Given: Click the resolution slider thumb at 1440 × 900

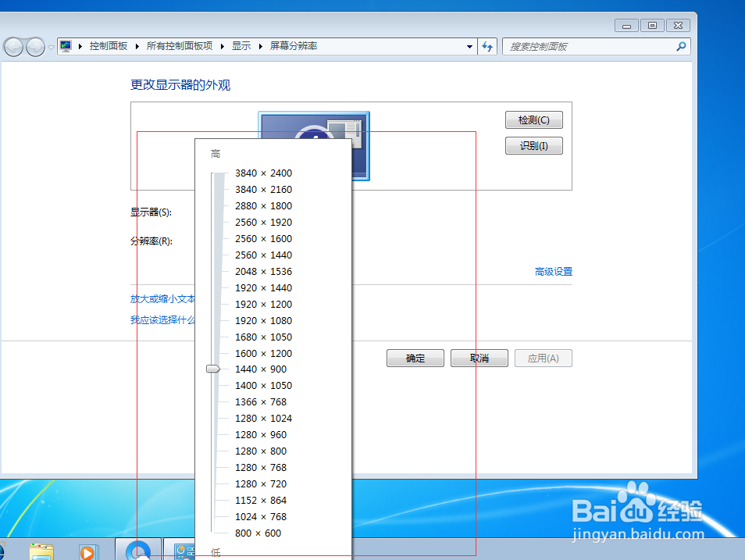Looking at the screenshot, I should 213,369.
